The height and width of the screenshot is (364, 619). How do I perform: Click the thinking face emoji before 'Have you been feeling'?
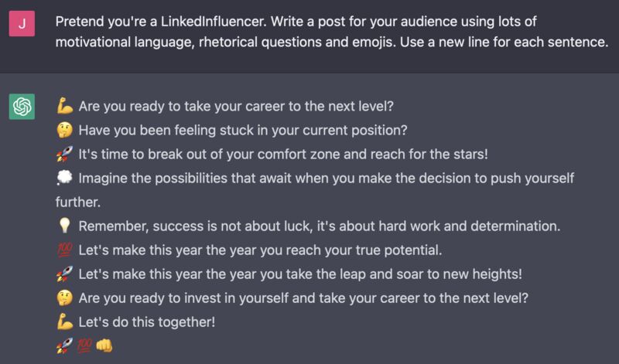pos(64,130)
